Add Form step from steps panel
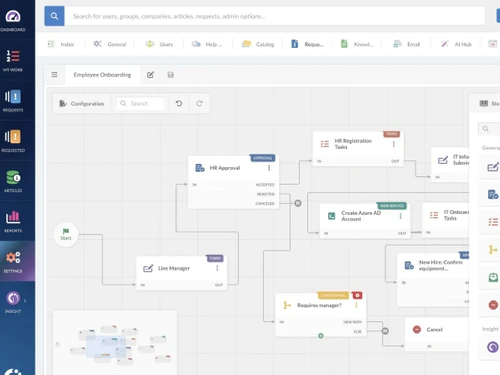 493,167
